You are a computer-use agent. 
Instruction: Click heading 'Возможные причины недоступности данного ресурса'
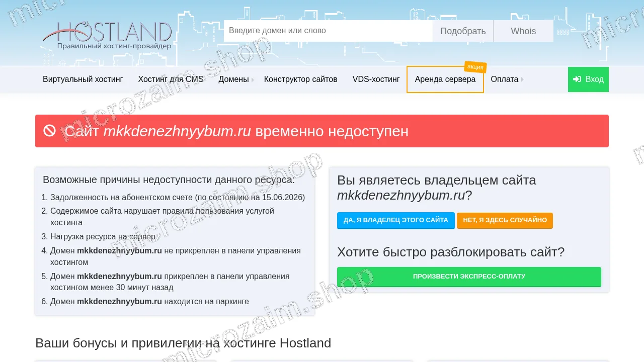[169, 180]
